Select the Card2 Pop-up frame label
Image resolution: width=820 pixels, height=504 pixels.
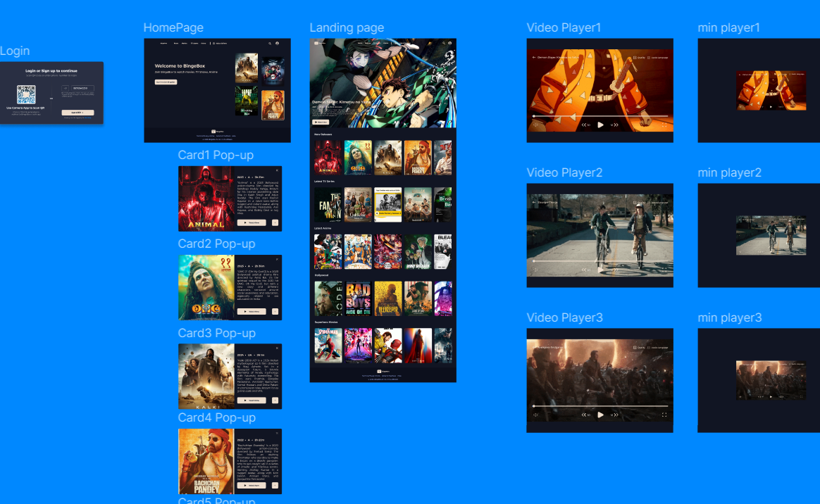[216, 244]
